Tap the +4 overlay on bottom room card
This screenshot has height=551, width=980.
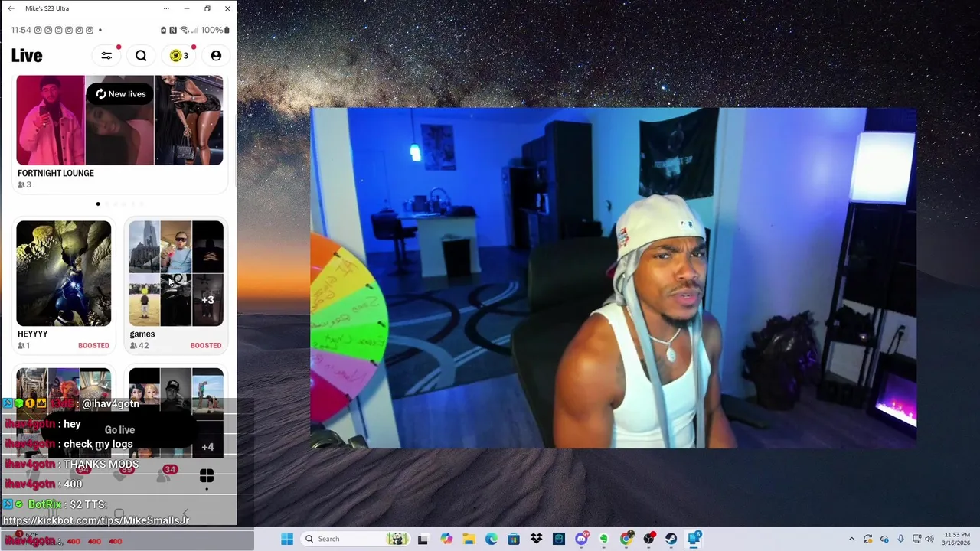pos(207,446)
